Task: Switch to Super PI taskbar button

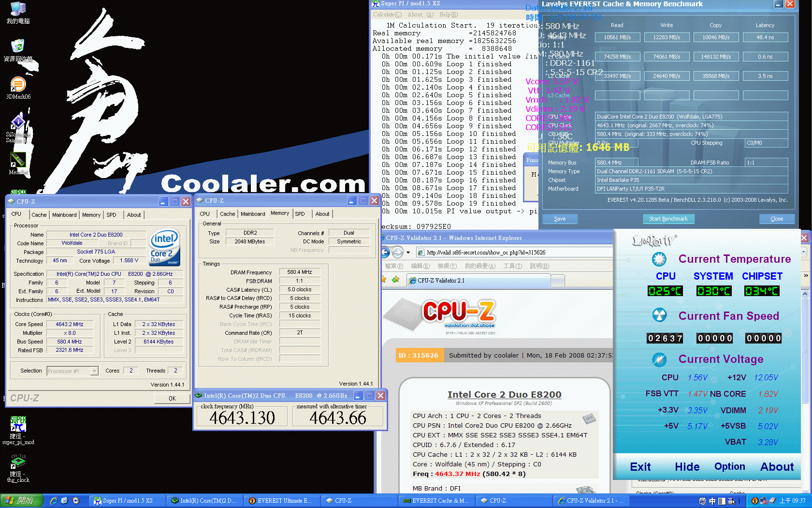Action: [x=127, y=501]
